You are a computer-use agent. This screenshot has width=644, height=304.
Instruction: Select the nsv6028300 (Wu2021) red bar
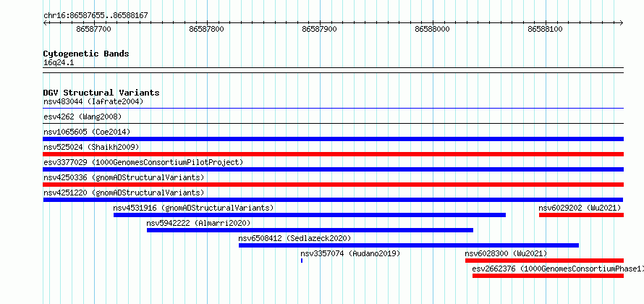pos(544,261)
